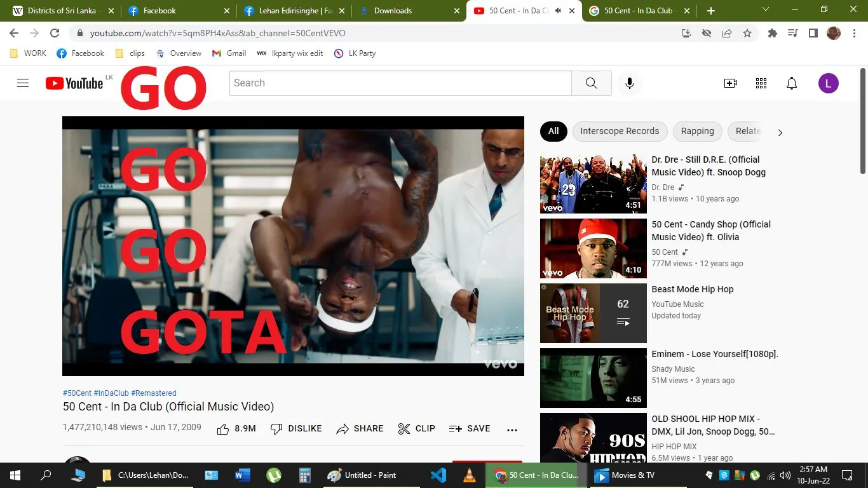Switch to the Districts of Sri Lanka tab

click(x=61, y=11)
